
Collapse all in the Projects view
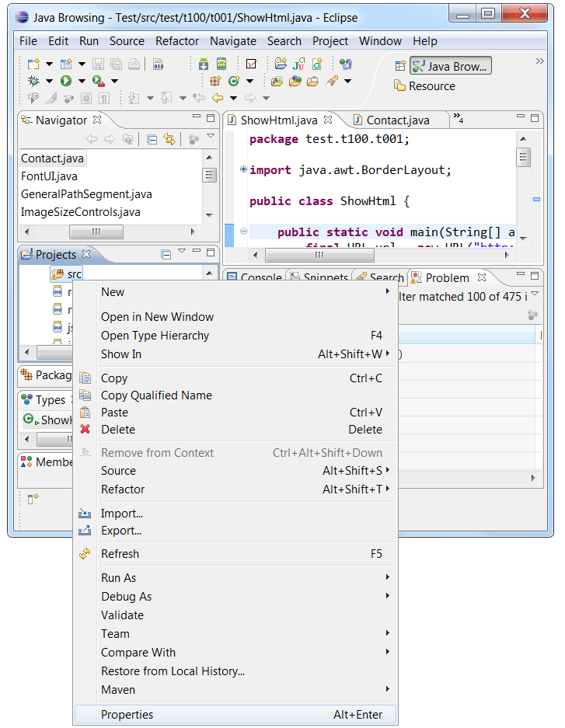(166, 254)
